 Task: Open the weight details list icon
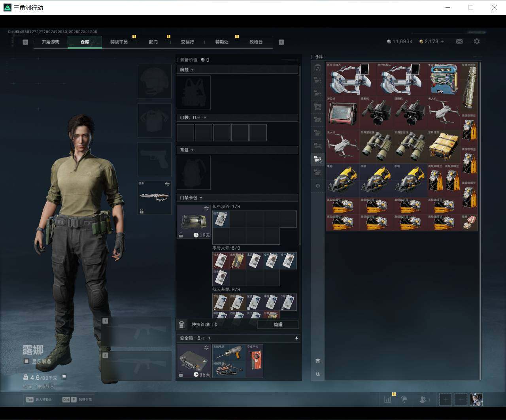(x=64, y=377)
